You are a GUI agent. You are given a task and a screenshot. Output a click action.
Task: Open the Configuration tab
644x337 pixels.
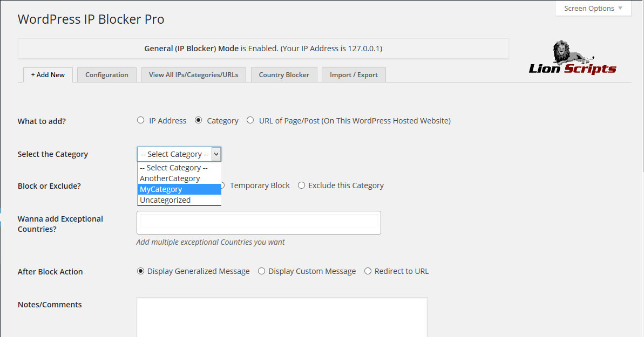point(106,75)
